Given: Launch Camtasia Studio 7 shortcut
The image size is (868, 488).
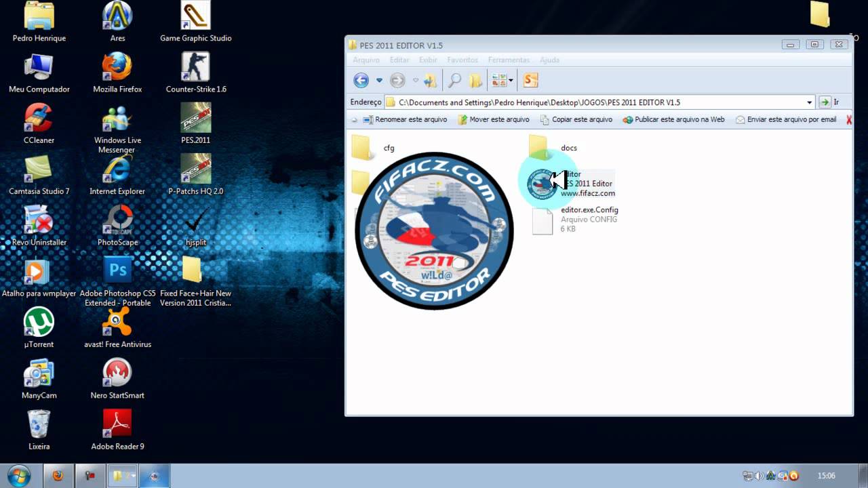Looking at the screenshot, I should point(39,169).
